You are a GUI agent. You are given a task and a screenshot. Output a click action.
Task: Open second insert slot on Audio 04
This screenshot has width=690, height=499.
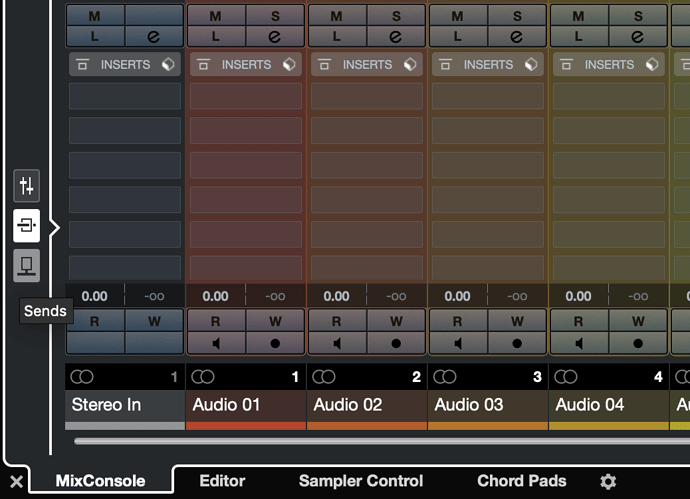[x=609, y=130]
